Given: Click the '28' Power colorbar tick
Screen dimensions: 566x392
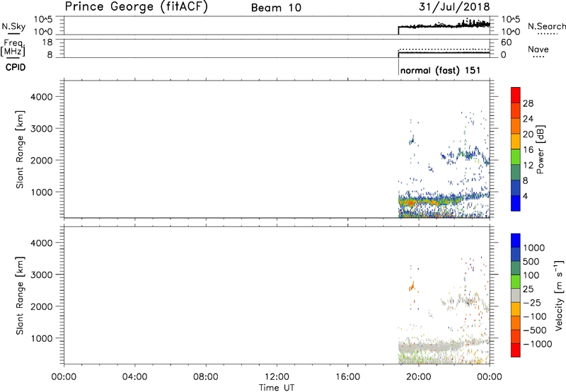Looking at the screenshot, I should point(528,103).
